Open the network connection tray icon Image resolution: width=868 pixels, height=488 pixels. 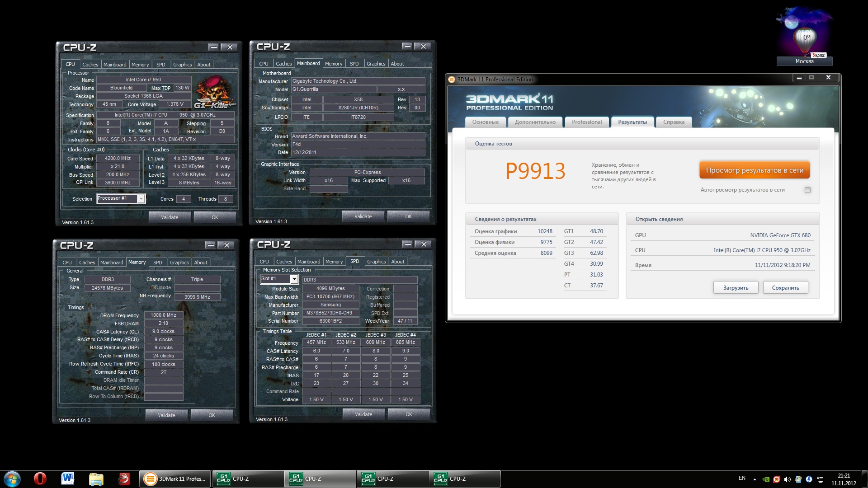point(820,479)
